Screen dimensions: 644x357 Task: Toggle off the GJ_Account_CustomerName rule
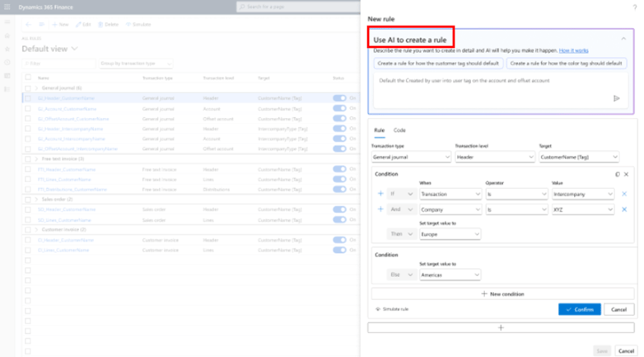click(339, 109)
